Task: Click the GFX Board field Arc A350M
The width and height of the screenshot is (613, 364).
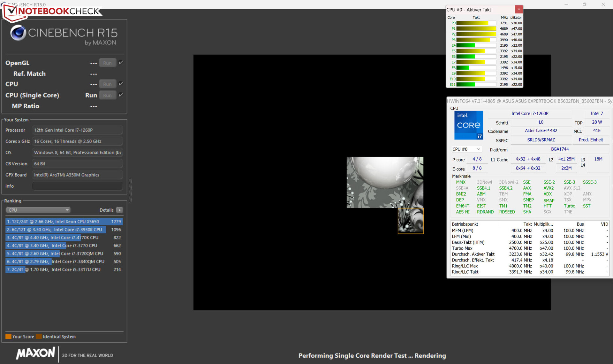Action: (77, 175)
